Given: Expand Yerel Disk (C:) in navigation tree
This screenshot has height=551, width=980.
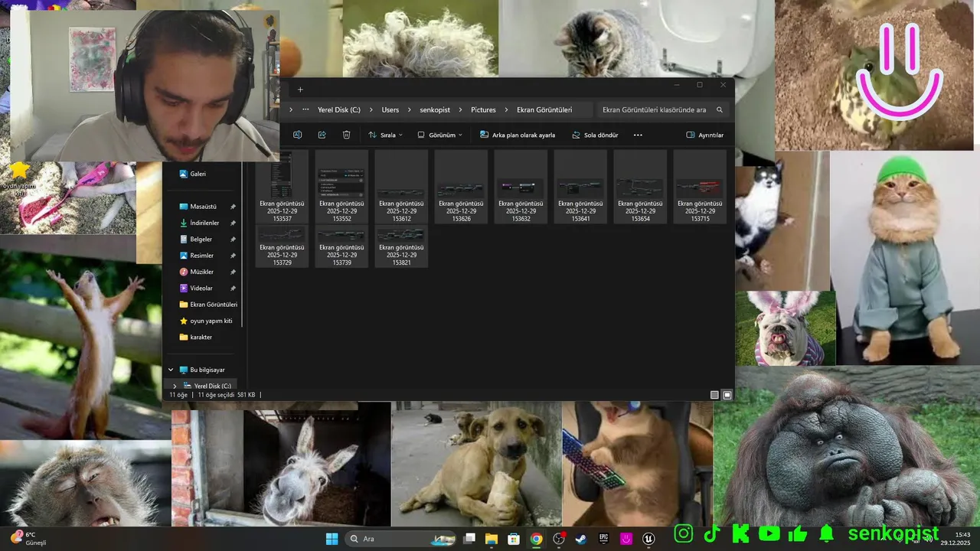Looking at the screenshot, I should [175, 386].
